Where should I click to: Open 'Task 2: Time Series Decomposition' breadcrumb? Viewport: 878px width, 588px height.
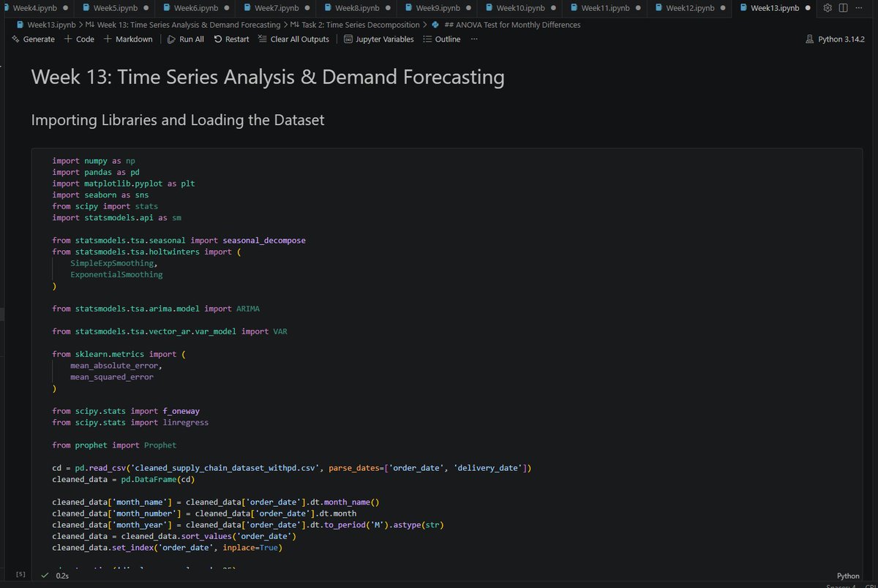coord(356,25)
